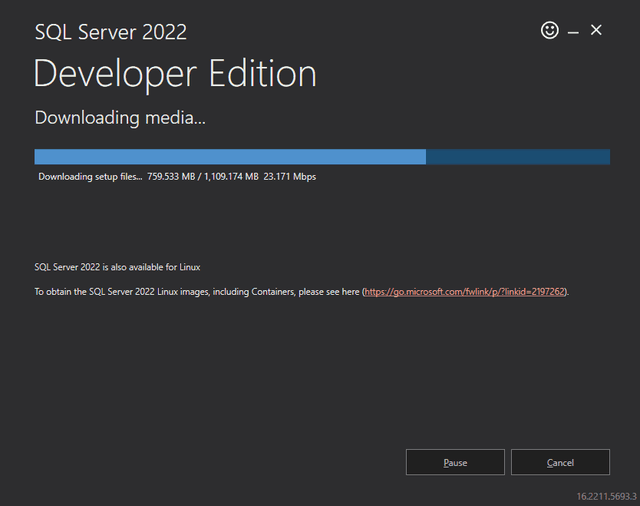Click the version number 16.2211.5693.3
The height and width of the screenshot is (506, 640).
pos(606,495)
